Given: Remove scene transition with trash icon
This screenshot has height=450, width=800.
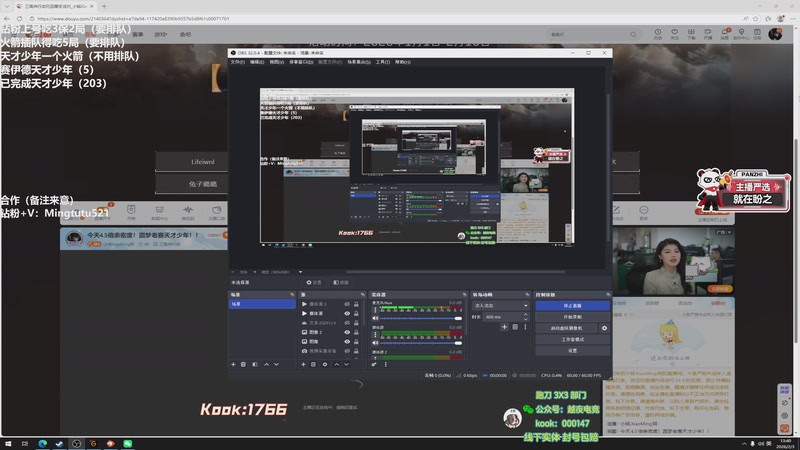Looking at the screenshot, I should pyautogui.click(x=515, y=327).
